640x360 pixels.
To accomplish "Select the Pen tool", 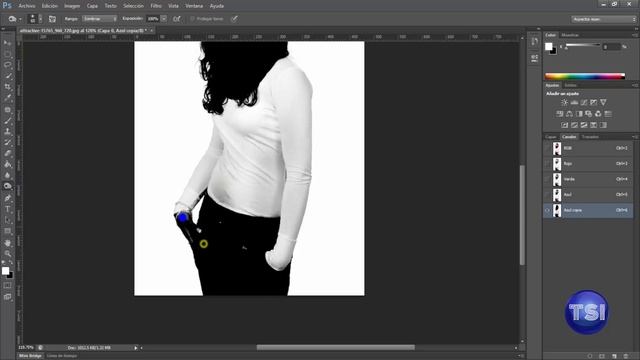I will tap(7, 198).
